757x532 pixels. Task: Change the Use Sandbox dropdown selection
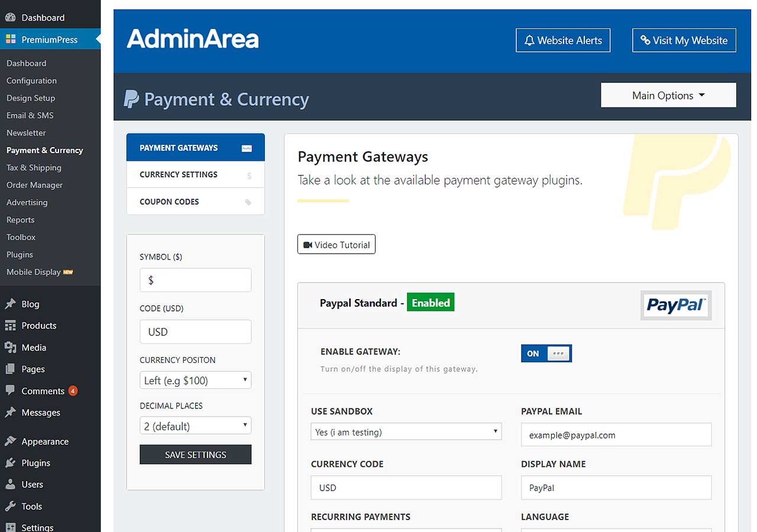click(406, 432)
